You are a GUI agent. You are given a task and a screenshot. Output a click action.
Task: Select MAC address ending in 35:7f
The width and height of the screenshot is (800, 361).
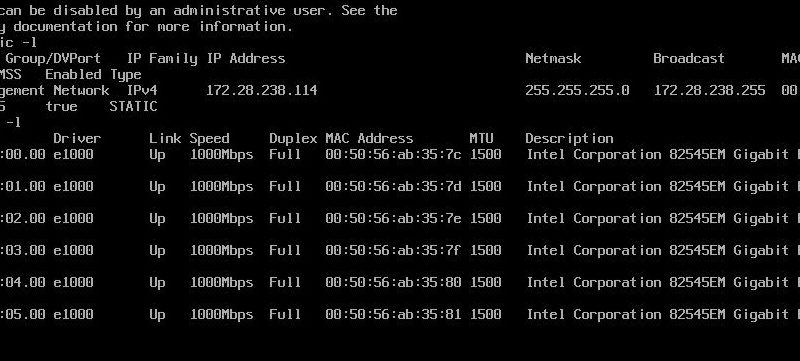coord(393,250)
